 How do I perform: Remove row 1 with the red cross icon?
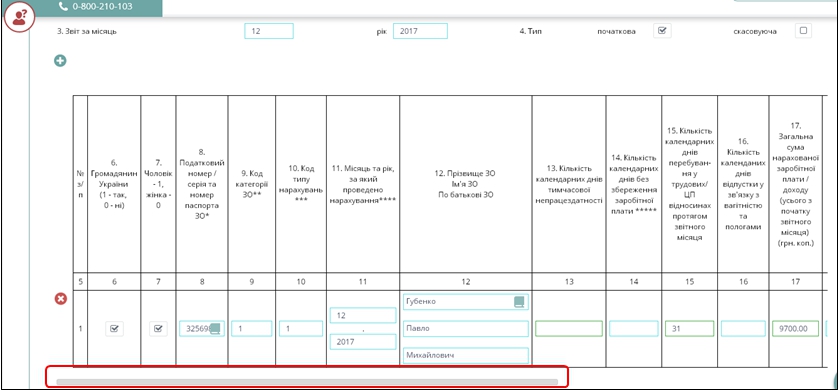coord(61,299)
